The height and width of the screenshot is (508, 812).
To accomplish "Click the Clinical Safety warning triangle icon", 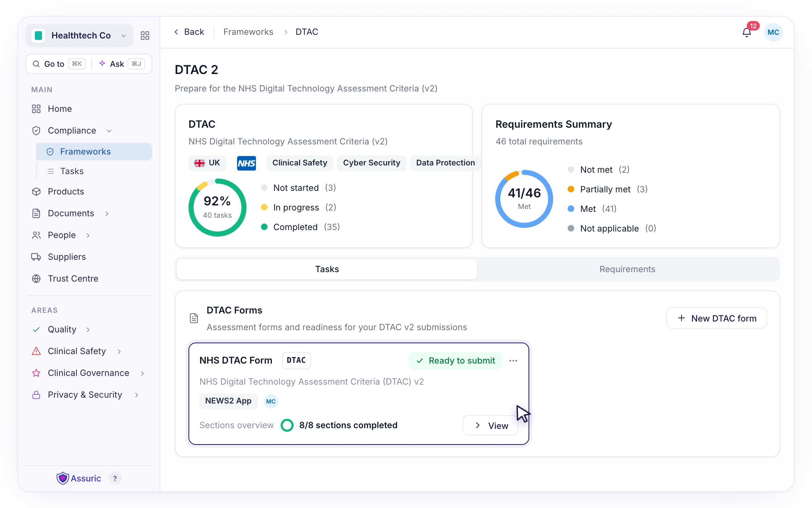I will [36, 351].
